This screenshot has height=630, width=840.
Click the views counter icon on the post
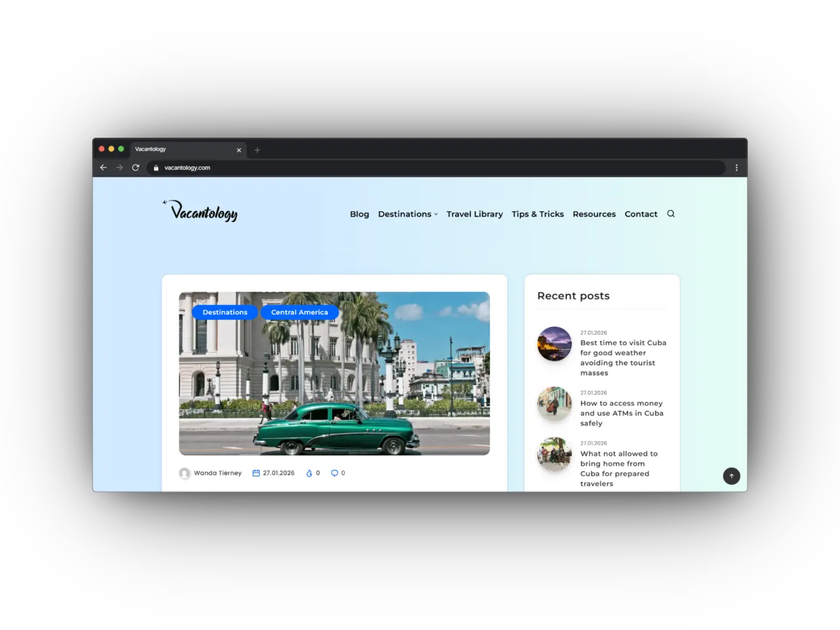310,473
